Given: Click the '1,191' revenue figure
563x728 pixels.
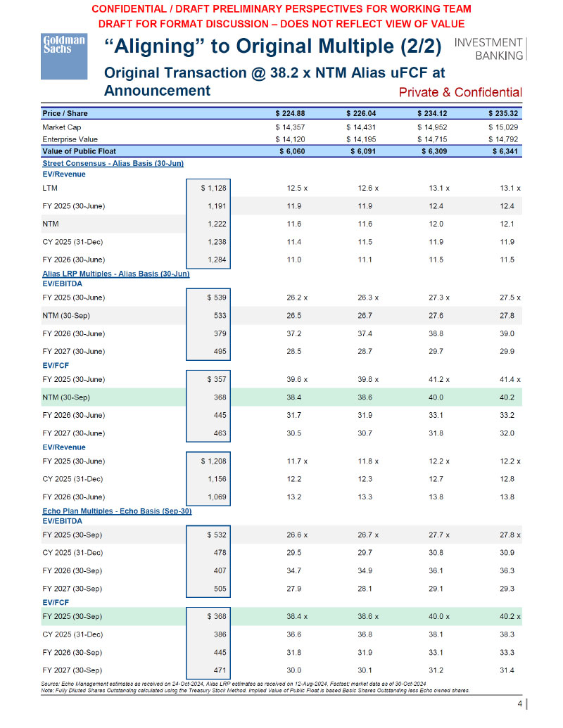Looking at the screenshot, I should point(217,206).
